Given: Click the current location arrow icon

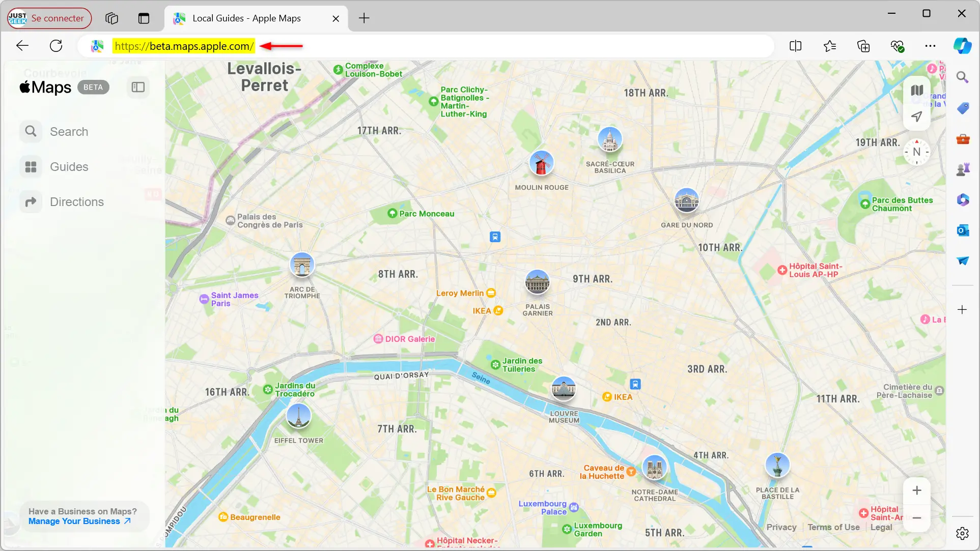Looking at the screenshot, I should [917, 117].
